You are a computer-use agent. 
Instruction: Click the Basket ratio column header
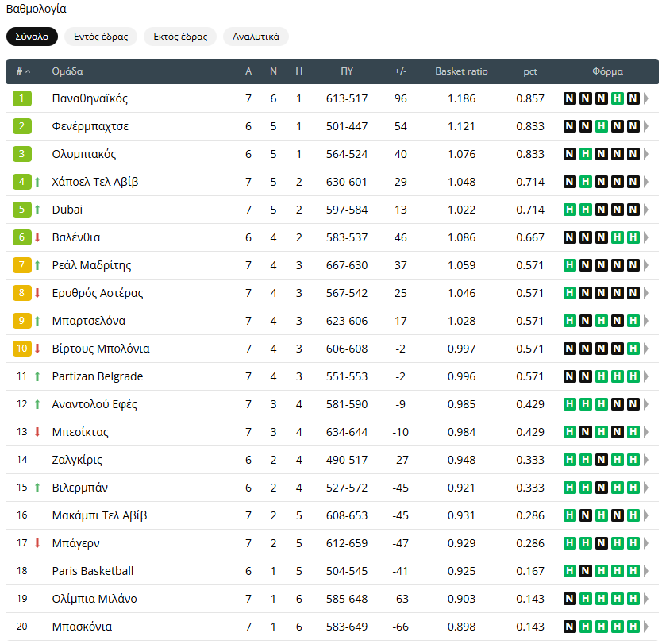461,71
